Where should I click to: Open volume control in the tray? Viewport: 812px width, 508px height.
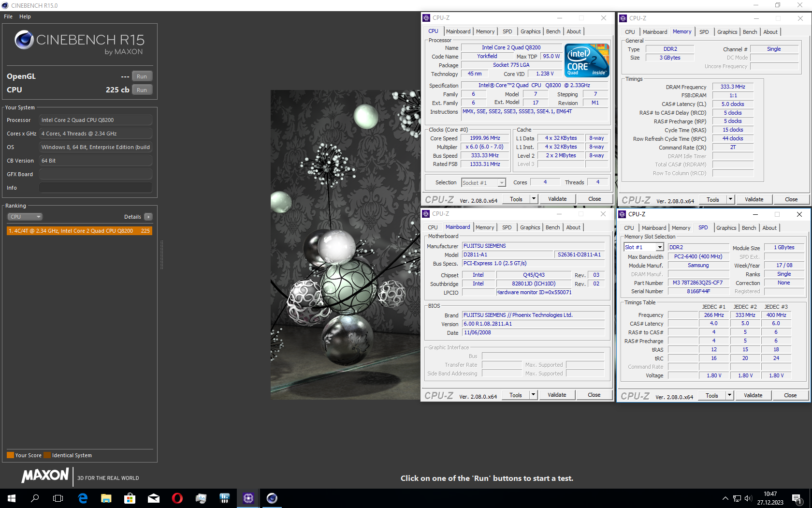coord(748,498)
